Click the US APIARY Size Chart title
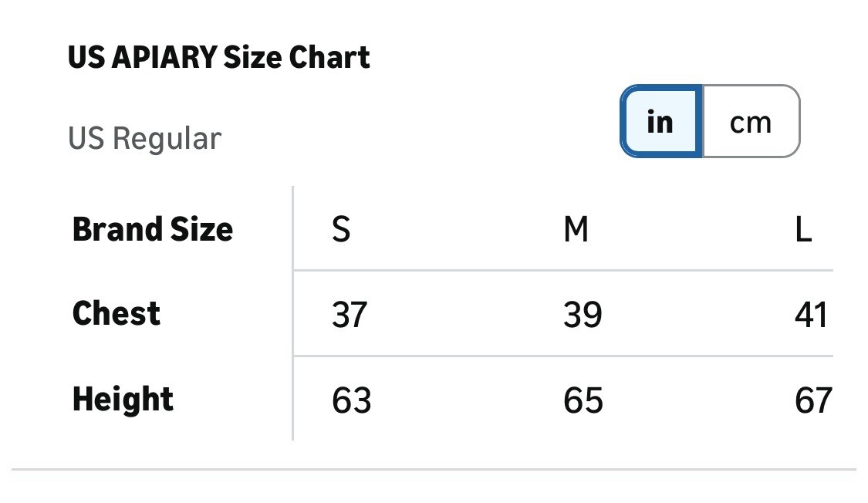 coord(219,58)
